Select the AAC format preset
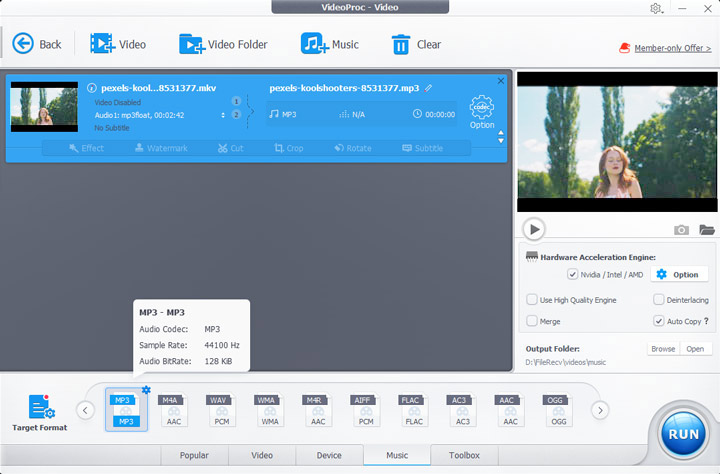This screenshot has height=474, width=720. pyautogui.click(x=510, y=410)
